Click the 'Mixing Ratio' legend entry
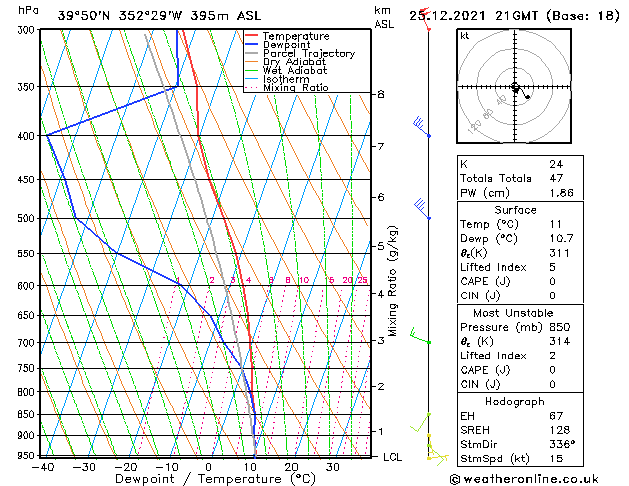Viewport: 629px width, 486px height. [x=296, y=87]
